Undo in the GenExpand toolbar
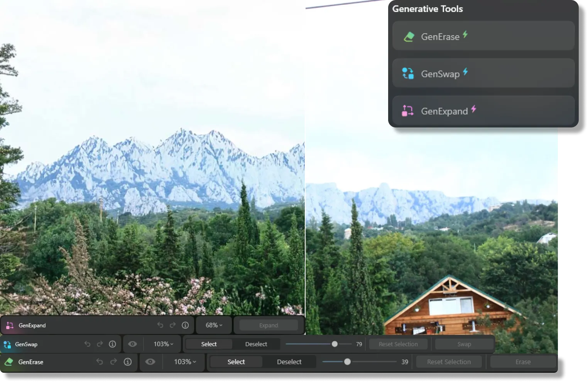 160,325
